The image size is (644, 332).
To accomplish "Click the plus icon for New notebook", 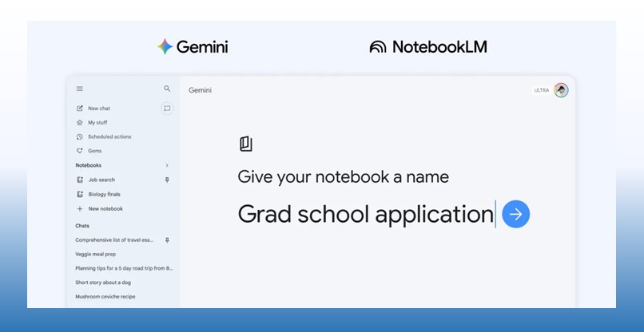I will coord(80,208).
